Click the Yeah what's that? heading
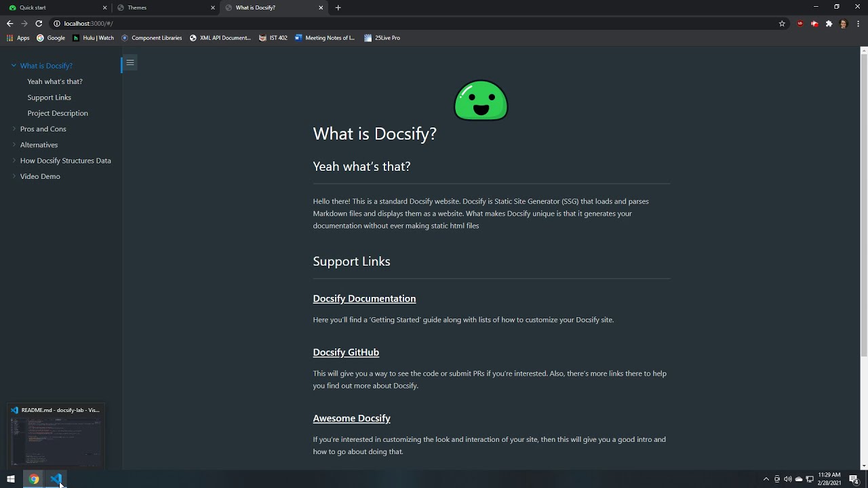 [x=361, y=167]
